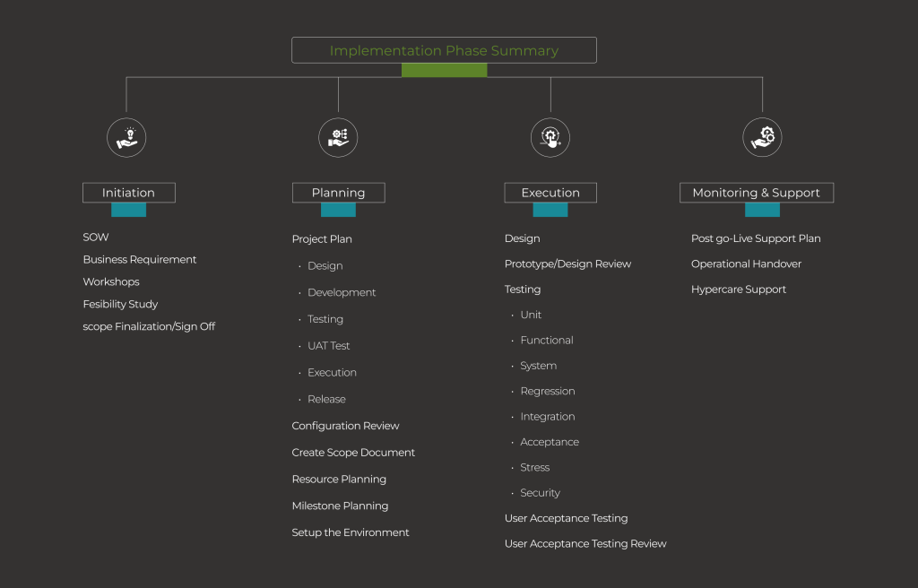Select the Security bullet under Testing
The width and height of the screenshot is (918, 588).
point(540,492)
